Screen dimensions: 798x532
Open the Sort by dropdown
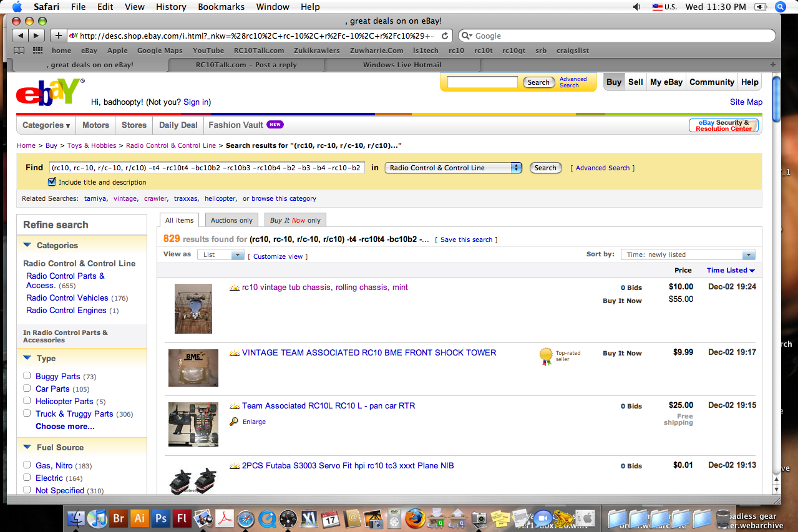pyautogui.click(x=688, y=254)
